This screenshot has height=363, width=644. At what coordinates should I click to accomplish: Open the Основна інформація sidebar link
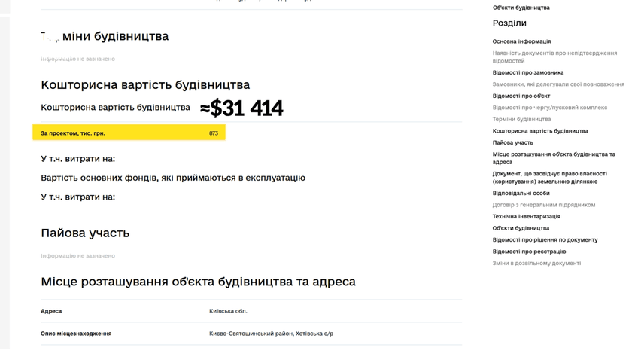pyautogui.click(x=521, y=41)
